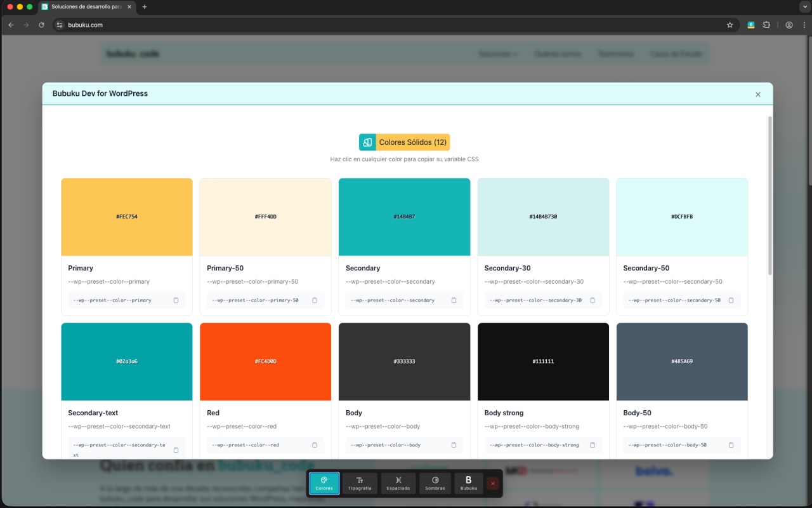Click the #14B4B730 Secondary-30 color swatch

tap(543, 217)
